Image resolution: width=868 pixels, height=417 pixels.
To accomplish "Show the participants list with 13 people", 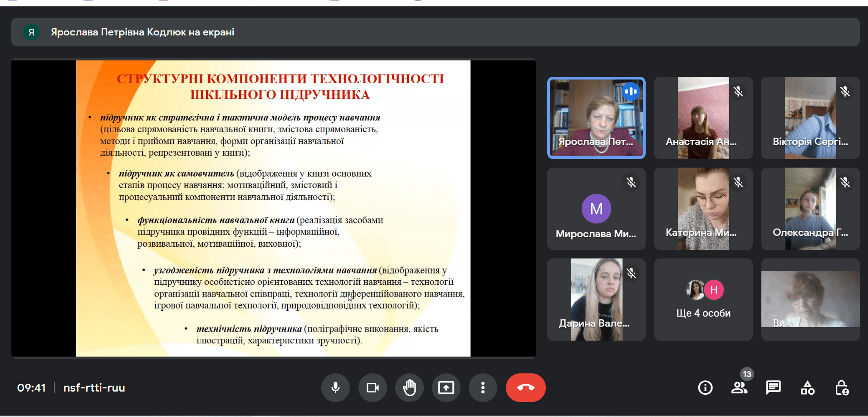I will tap(739, 387).
